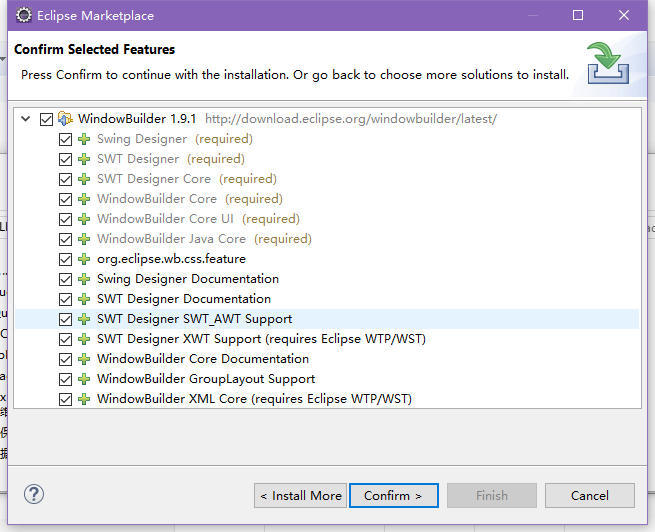Click the plus icon beside WindowBuilder Core UI

pos(84,219)
